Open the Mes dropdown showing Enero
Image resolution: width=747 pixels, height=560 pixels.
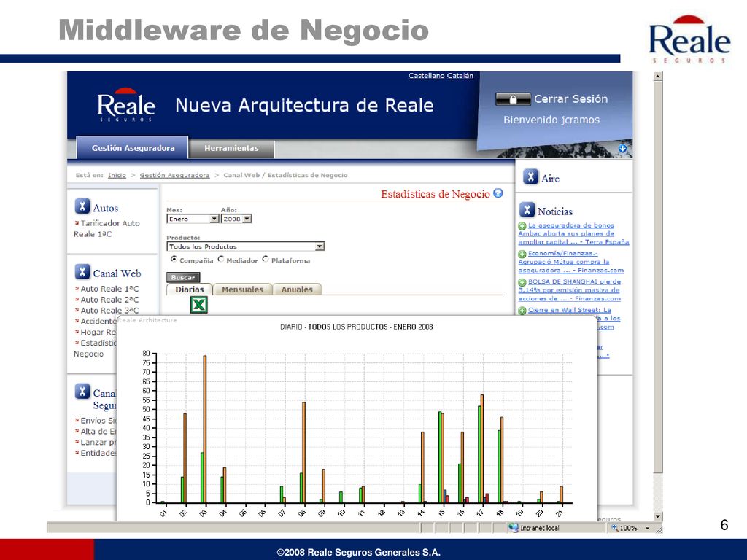pos(193,219)
